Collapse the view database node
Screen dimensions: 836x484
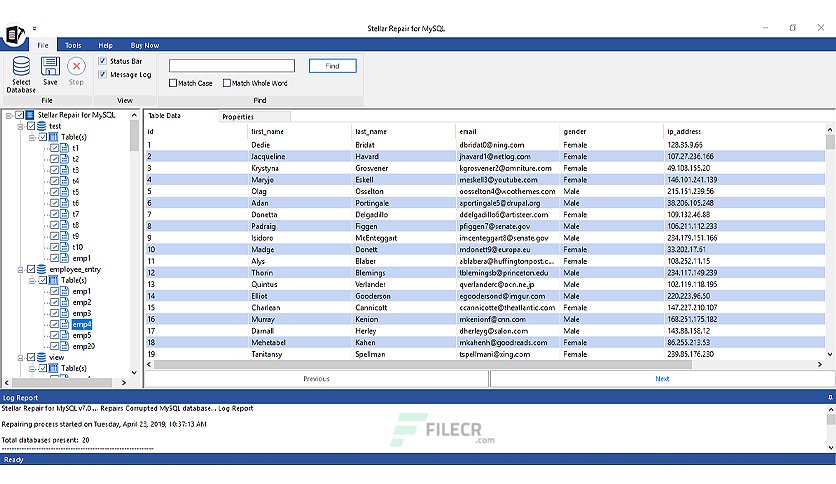(20, 358)
